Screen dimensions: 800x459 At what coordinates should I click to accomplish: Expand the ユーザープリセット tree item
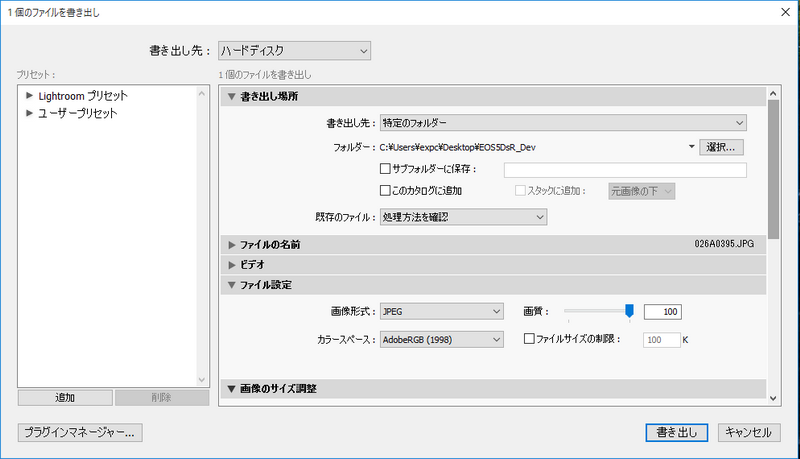(x=29, y=113)
